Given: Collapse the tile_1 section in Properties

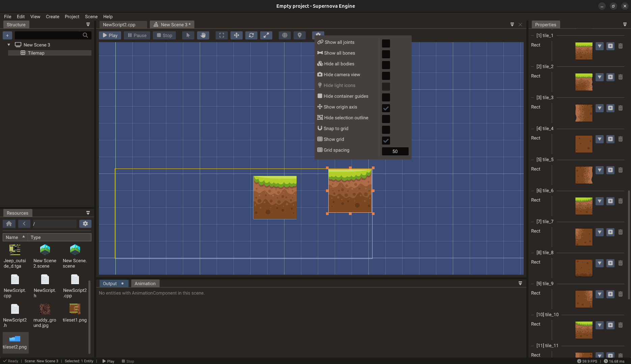Looking at the screenshot, I should [x=533, y=35].
